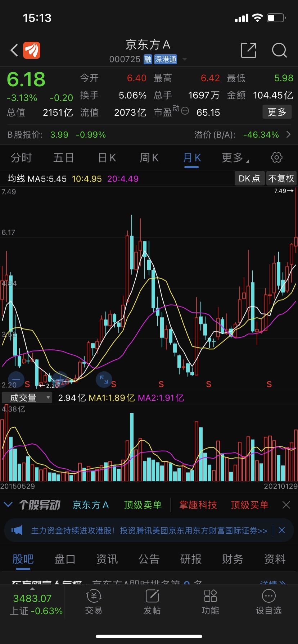The width and height of the screenshot is (298, 644).
Task: Expand stock title dropdown triangle
Action: point(185,59)
